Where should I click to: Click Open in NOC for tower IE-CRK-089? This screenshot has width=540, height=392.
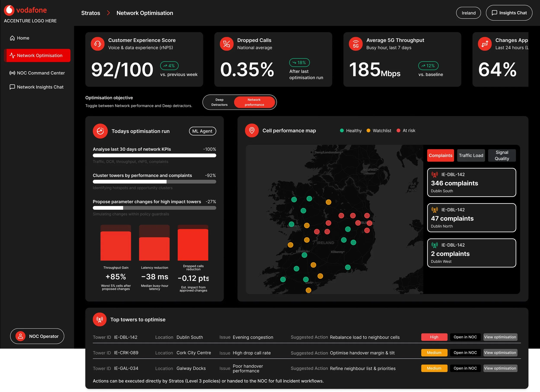[x=465, y=353]
